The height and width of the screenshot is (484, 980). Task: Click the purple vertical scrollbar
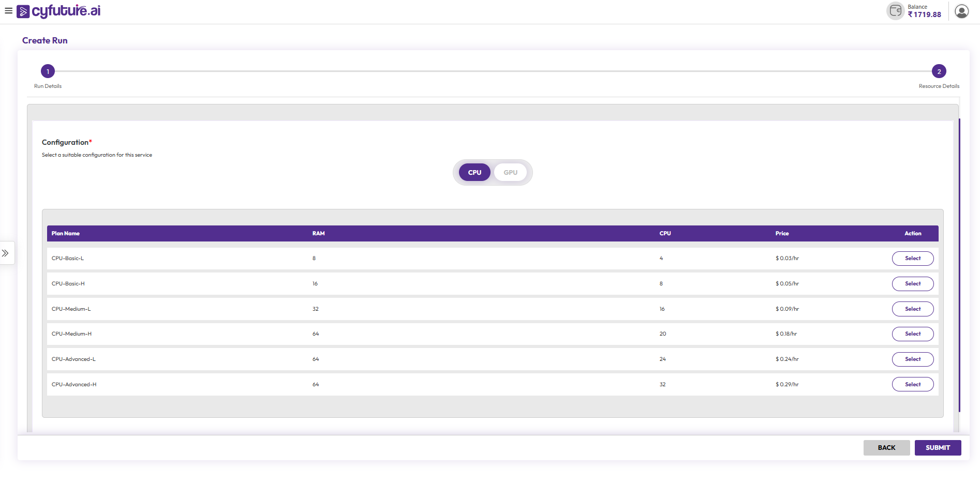click(x=959, y=265)
